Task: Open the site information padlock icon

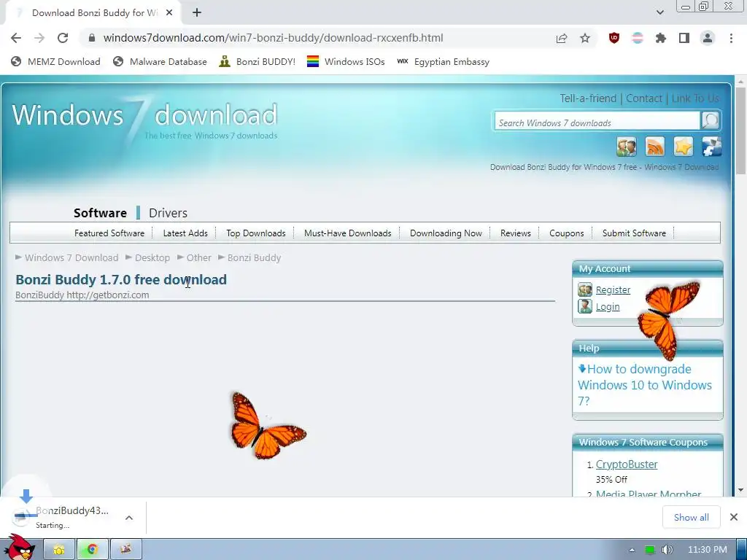Action: [92, 38]
